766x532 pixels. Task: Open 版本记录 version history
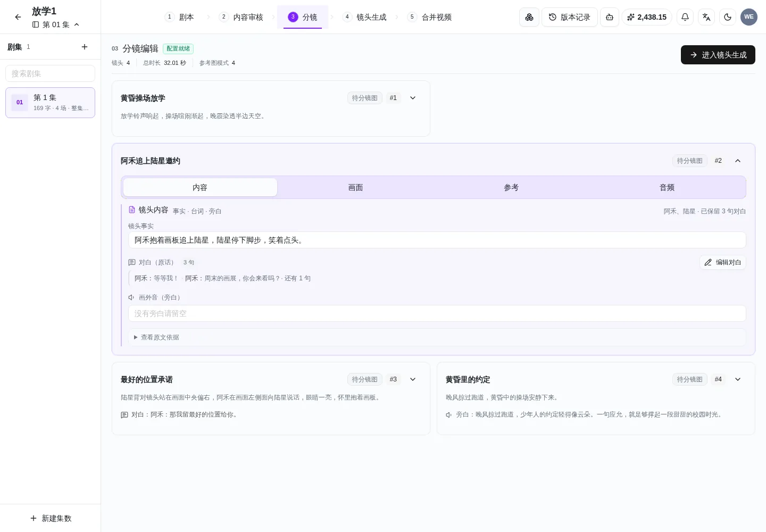coord(570,17)
